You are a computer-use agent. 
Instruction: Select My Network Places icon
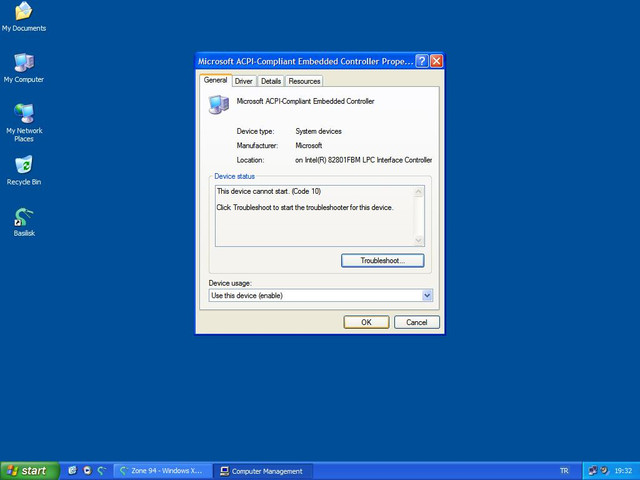(x=24, y=122)
